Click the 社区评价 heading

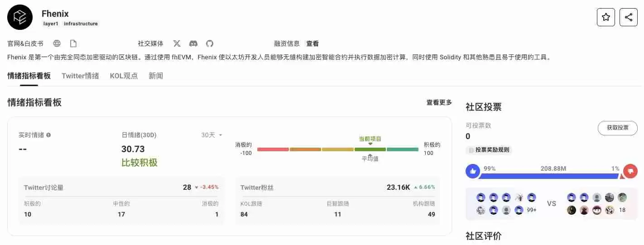pos(484,236)
